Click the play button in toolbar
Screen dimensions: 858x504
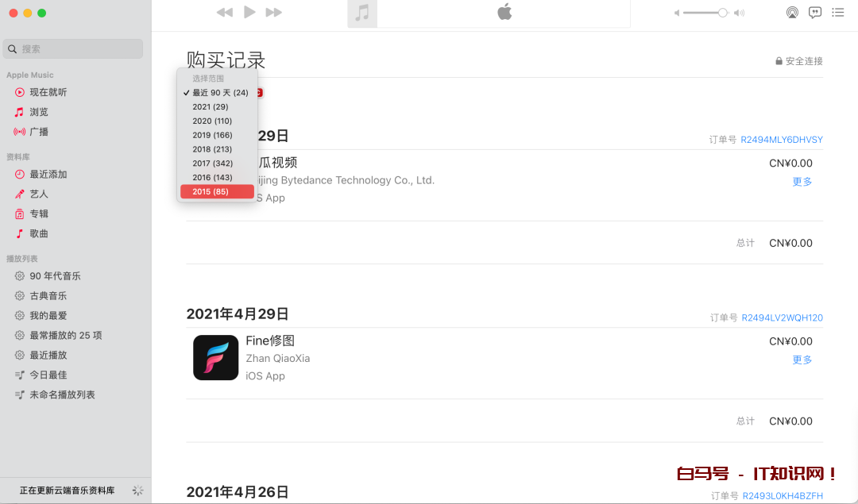(x=249, y=12)
